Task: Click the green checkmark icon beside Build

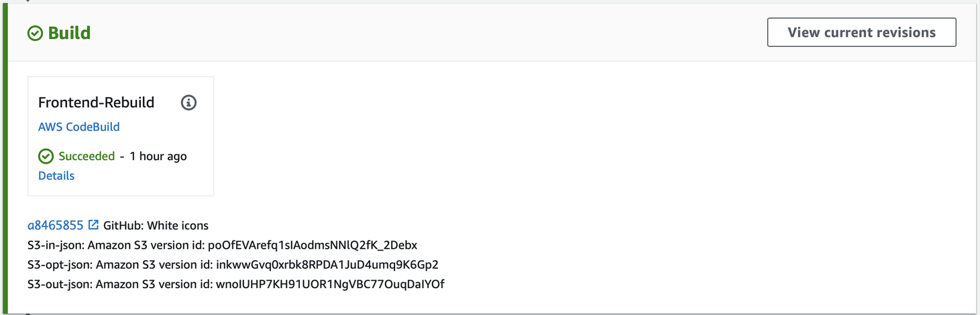Action: point(35,33)
